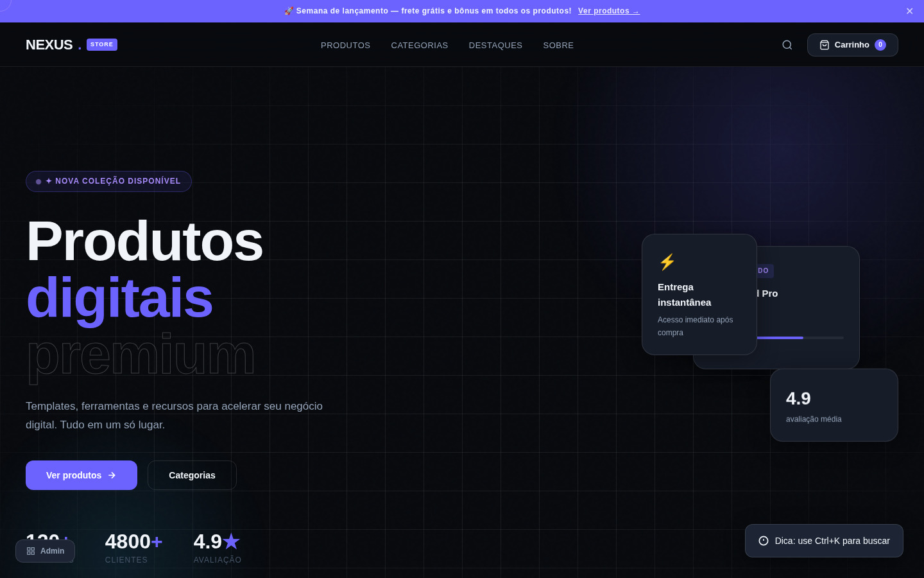Click the Nova coleção disponível badge
924x578 pixels.
tap(108, 181)
